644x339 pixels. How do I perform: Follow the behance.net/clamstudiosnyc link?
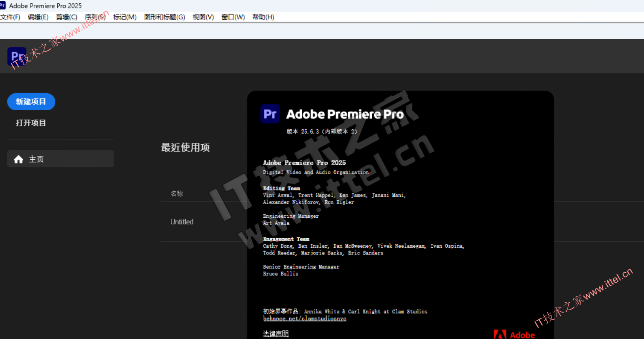coord(304,319)
